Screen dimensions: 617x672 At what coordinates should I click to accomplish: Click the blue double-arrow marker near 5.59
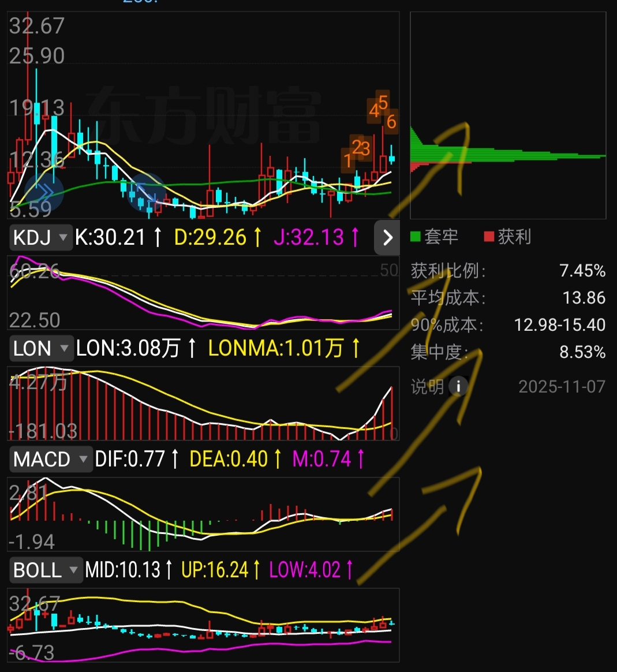click(x=44, y=192)
